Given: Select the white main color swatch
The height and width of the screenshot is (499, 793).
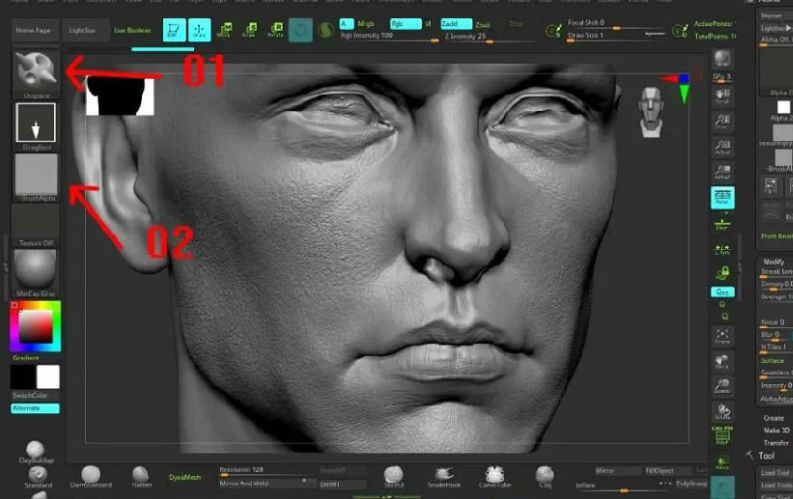Looking at the screenshot, I should coord(48,377).
